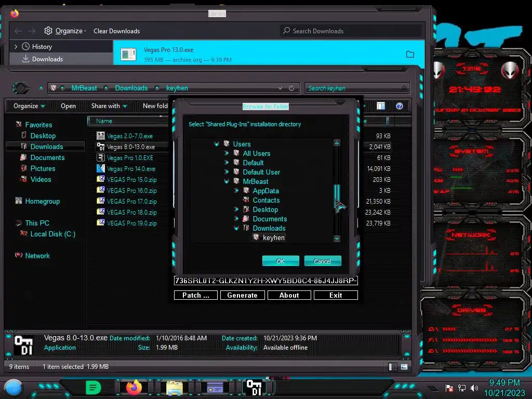Click the blue help icon

[400, 106]
